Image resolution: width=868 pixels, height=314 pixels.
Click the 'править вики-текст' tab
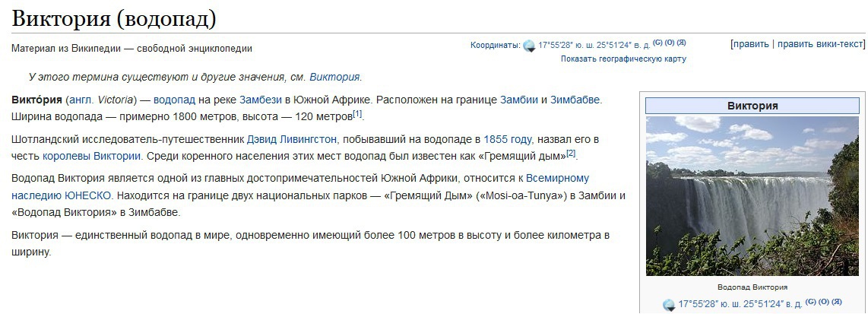820,44
